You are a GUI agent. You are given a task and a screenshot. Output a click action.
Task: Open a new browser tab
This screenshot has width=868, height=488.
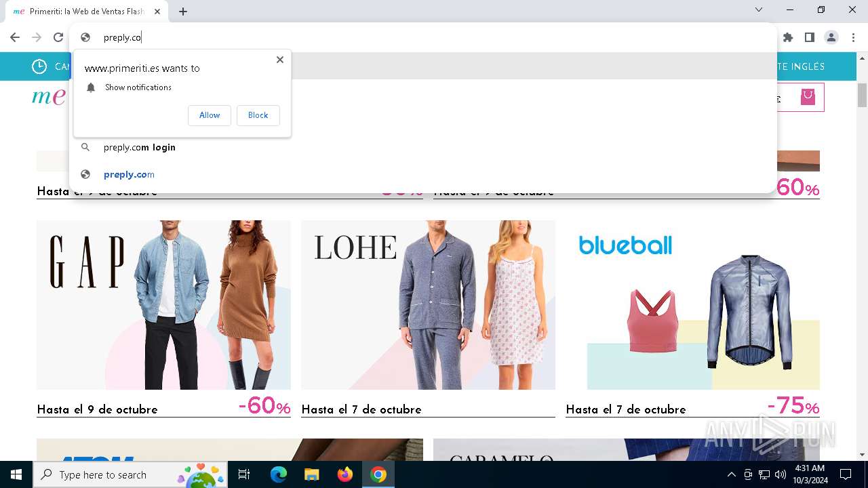pos(183,12)
